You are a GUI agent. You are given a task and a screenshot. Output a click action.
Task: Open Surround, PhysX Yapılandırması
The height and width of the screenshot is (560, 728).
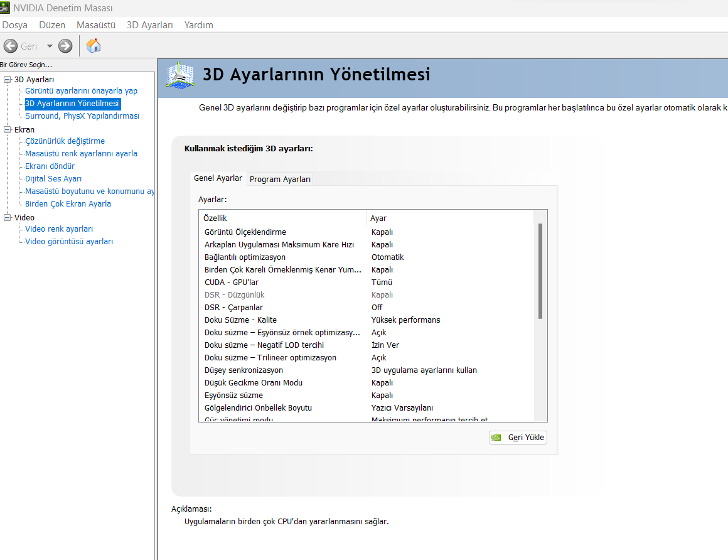82,116
